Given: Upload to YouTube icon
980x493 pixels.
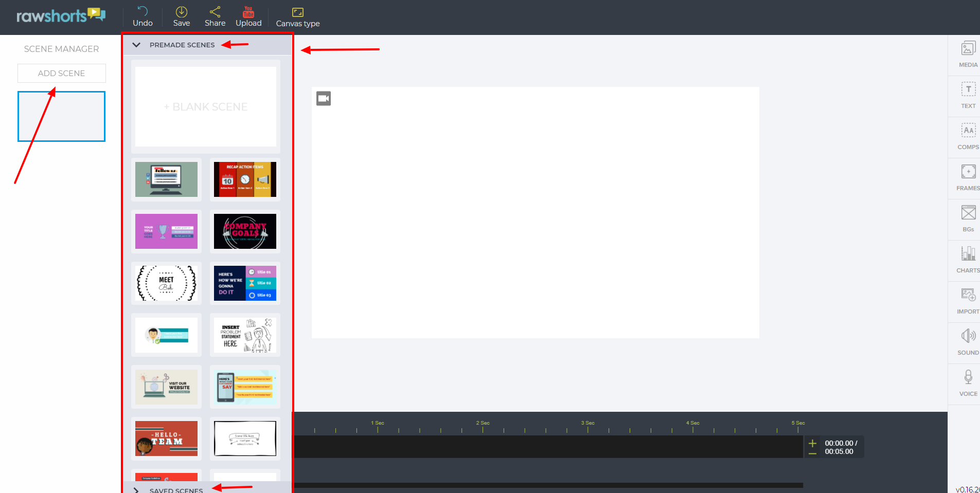Looking at the screenshot, I should (248, 11).
